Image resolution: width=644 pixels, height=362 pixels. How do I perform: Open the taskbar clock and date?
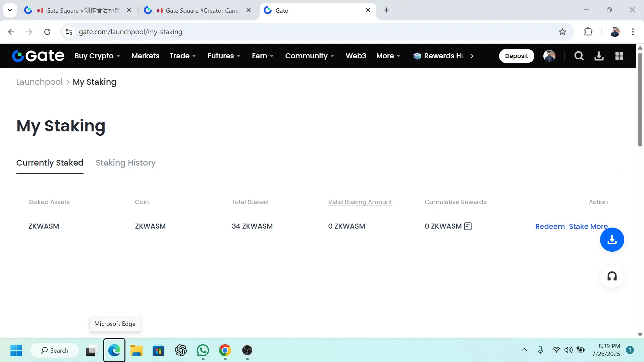pyautogui.click(x=606, y=350)
